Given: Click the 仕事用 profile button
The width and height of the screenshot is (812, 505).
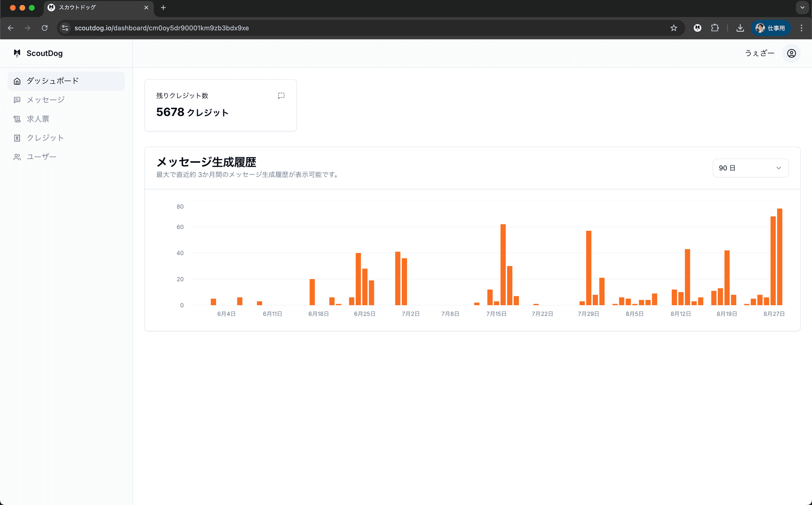Looking at the screenshot, I should pyautogui.click(x=770, y=28).
